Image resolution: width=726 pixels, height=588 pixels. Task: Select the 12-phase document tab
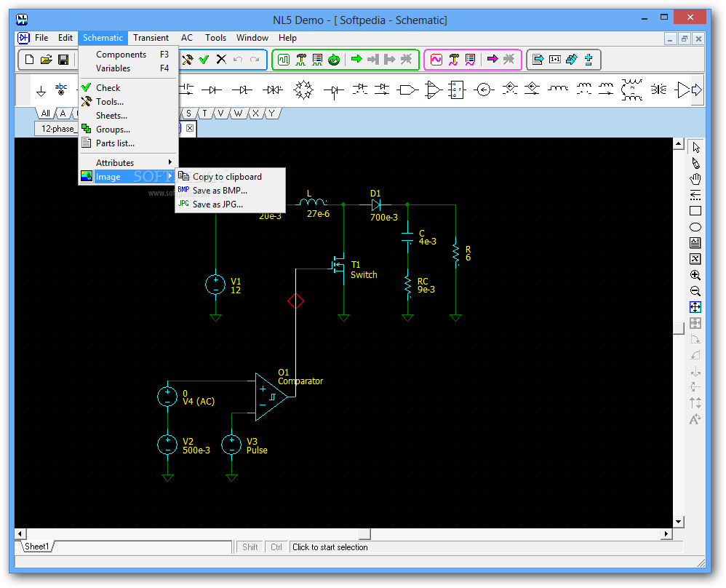point(57,128)
